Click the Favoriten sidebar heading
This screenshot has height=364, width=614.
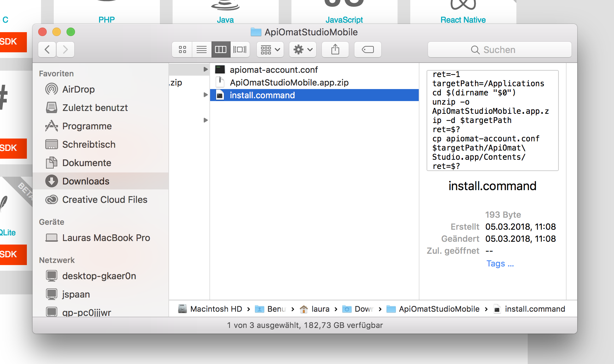[56, 74]
